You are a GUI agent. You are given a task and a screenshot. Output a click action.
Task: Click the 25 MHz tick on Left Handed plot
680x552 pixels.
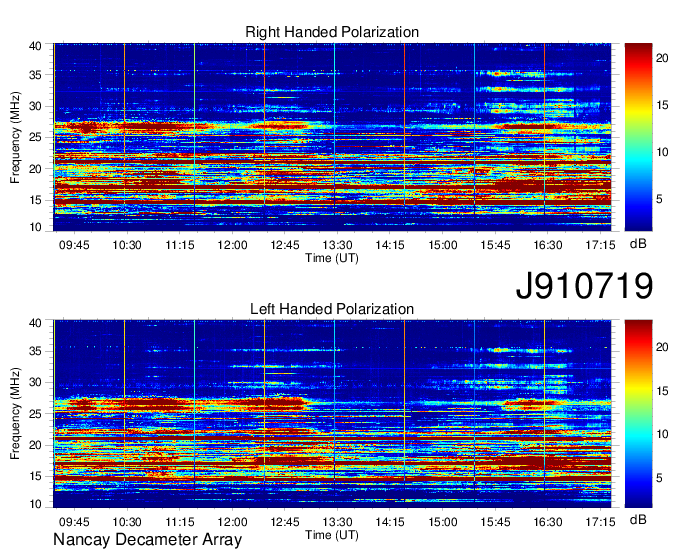pyautogui.click(x=35, y=414)
